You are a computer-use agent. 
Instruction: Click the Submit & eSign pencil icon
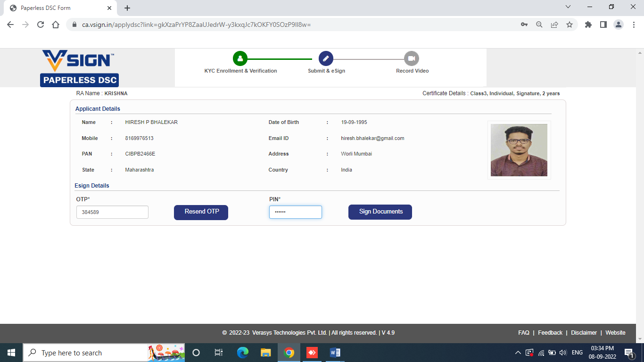pos(326,58)
